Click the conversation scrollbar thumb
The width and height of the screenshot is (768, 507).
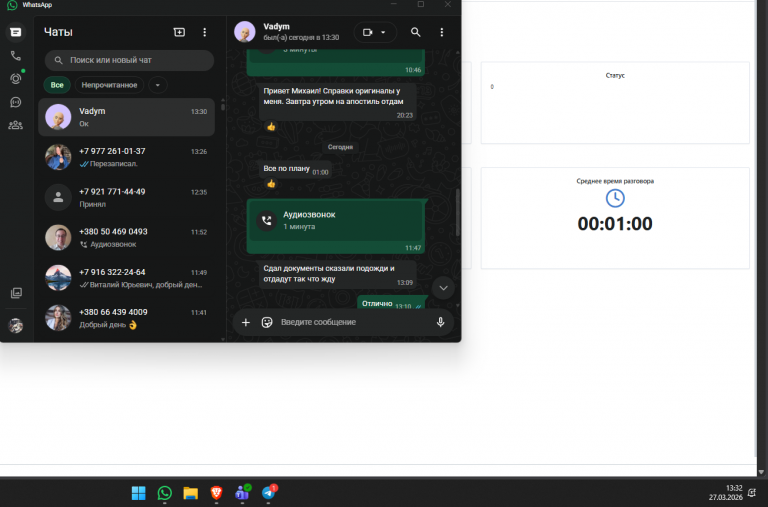point(458,213)
